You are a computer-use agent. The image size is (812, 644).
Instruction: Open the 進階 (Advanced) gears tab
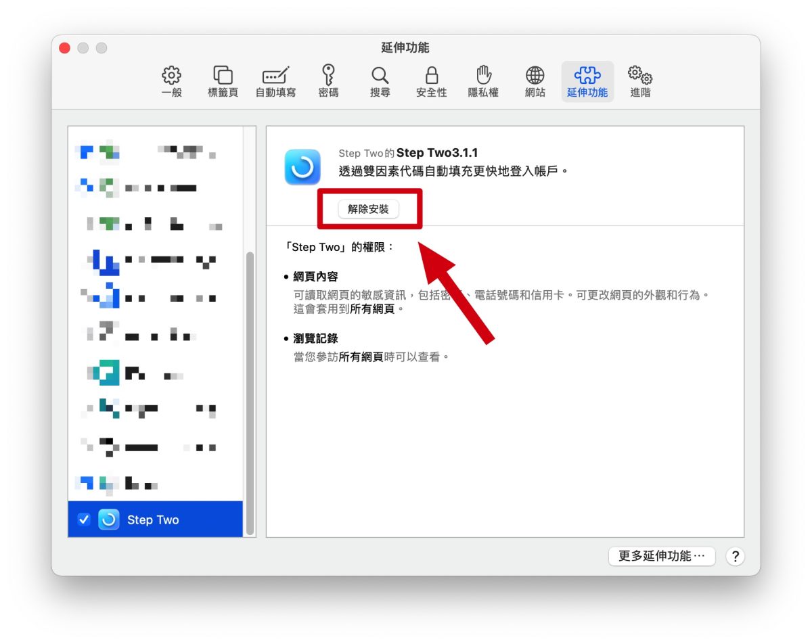tap(640, 82)
